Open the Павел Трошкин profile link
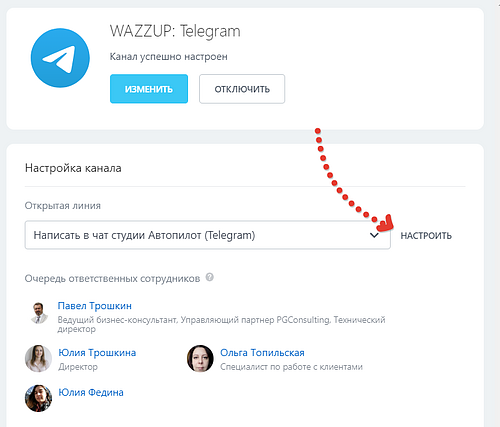This screenshot has height=427, width=500. coord(95,306)
